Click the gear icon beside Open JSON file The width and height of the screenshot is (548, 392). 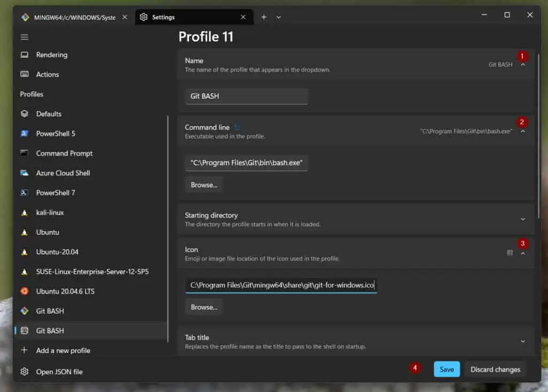(x=25, y=371)
